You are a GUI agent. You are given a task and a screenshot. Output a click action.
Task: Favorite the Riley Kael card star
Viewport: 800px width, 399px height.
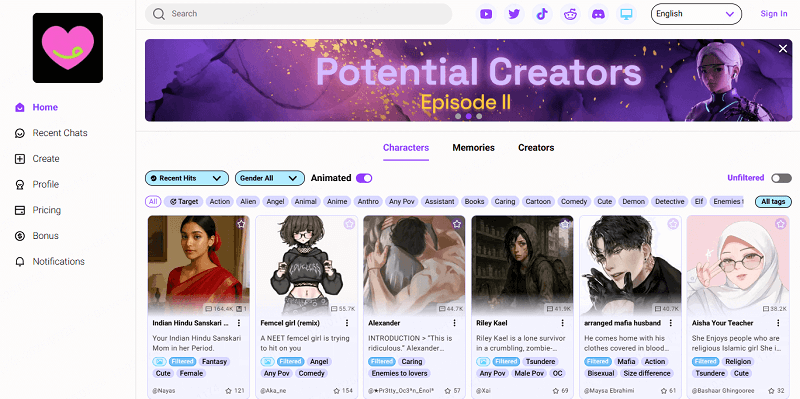[x=565, y=223]
